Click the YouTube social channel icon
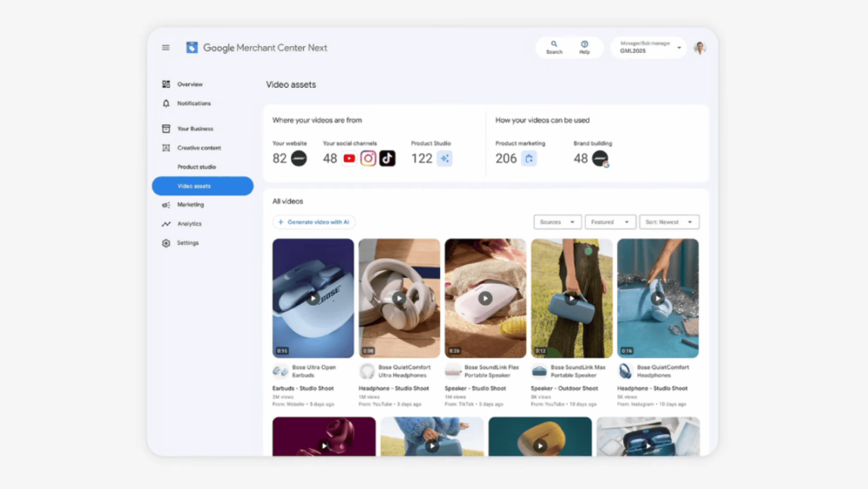The image size is (868, 489). click(349, 158)
